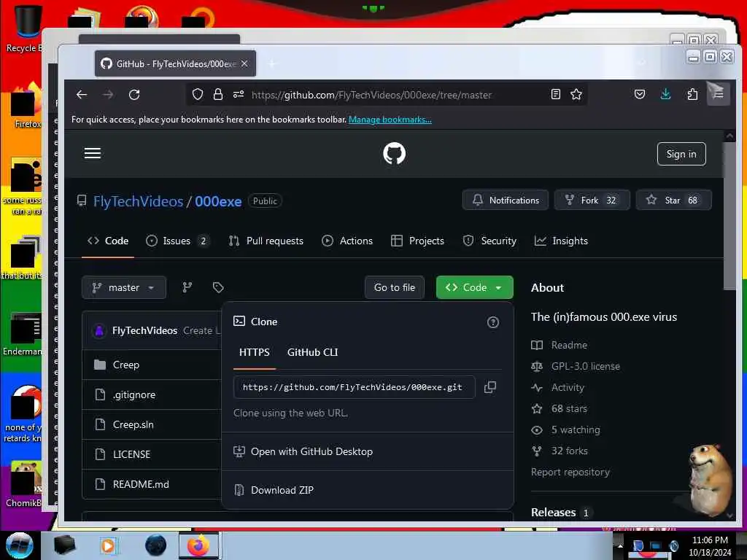Image resolution: width=747 pixels, height=560 pixels.
Task: Open the Security tab
Action: [489, 241]
